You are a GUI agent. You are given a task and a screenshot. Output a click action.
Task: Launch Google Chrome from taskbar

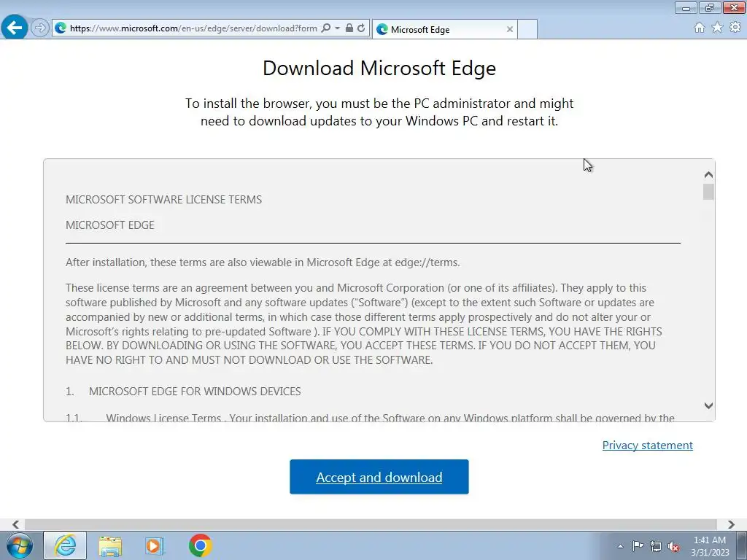coord(200,545)
